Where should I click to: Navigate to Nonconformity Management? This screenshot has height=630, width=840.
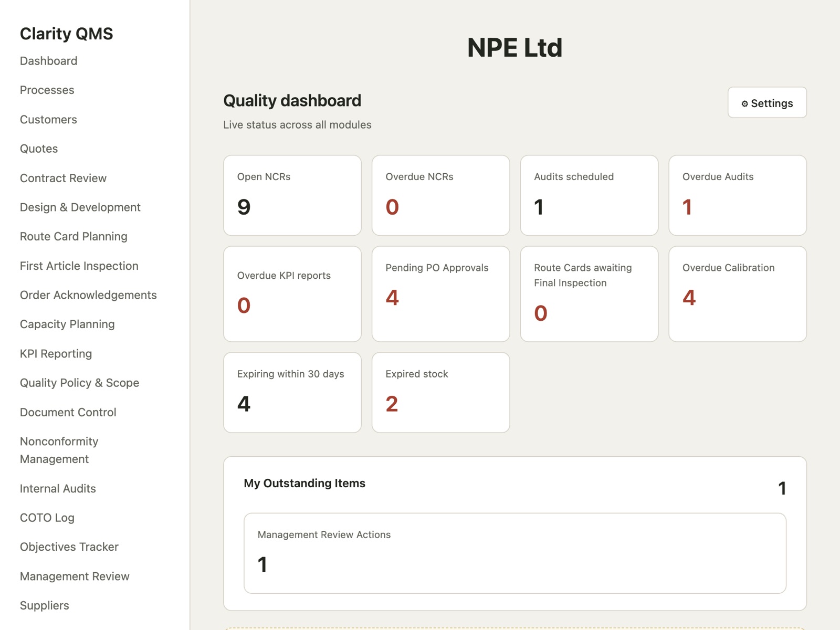point(59,450)
